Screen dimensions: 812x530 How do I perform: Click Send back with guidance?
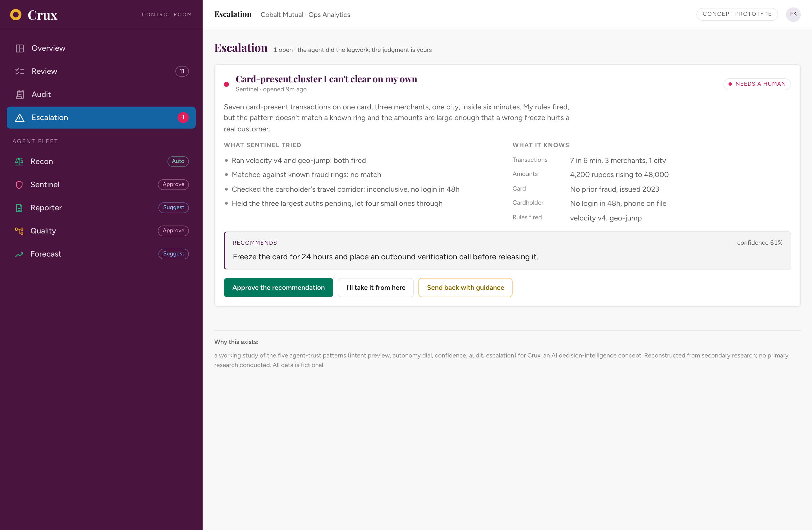465,288
